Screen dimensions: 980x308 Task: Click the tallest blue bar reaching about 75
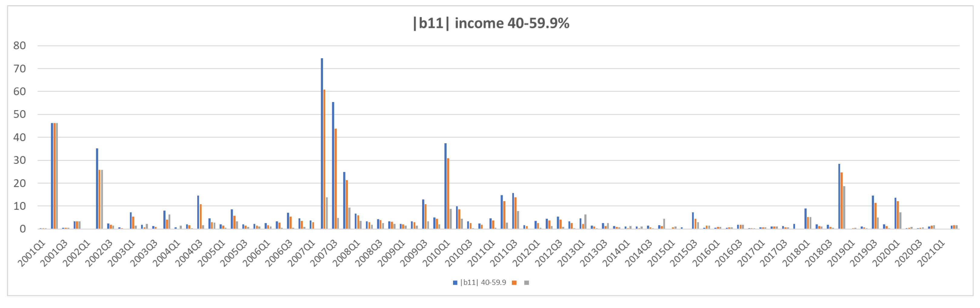(x=322, y=144)
